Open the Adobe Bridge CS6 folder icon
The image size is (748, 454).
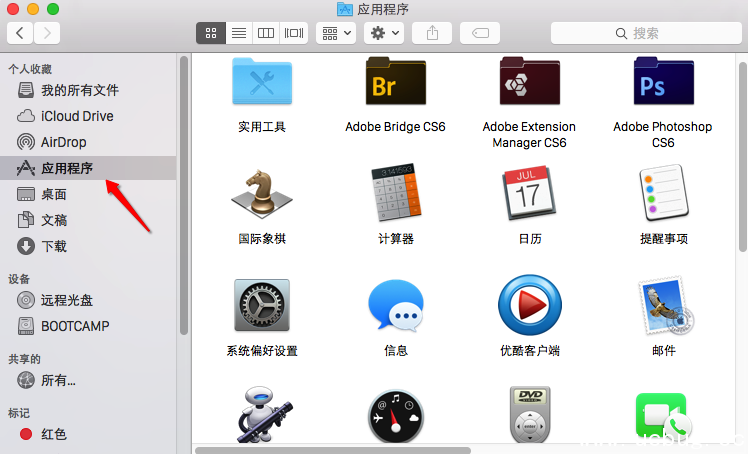pos(395,81)
